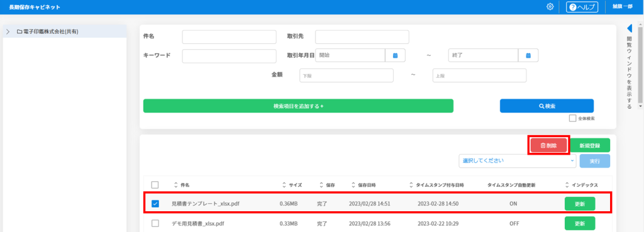The image size is (644, 232).
Task: Click the 実行 execute button
Action: click(595, 161)
